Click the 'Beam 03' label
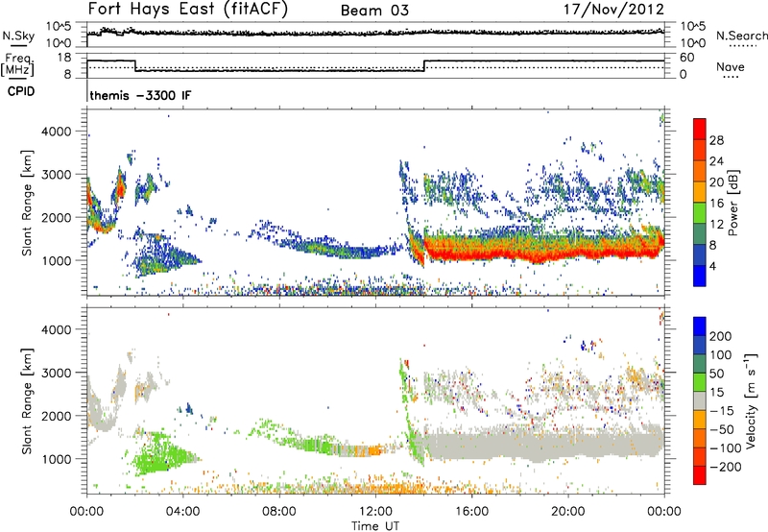 tap(374, 11)
